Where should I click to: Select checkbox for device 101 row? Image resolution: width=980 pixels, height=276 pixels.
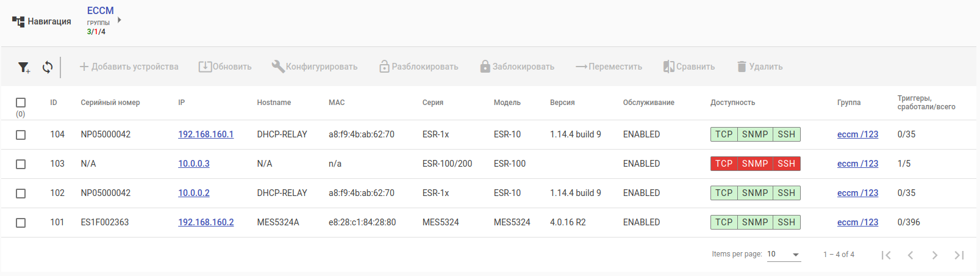point(21,223)
